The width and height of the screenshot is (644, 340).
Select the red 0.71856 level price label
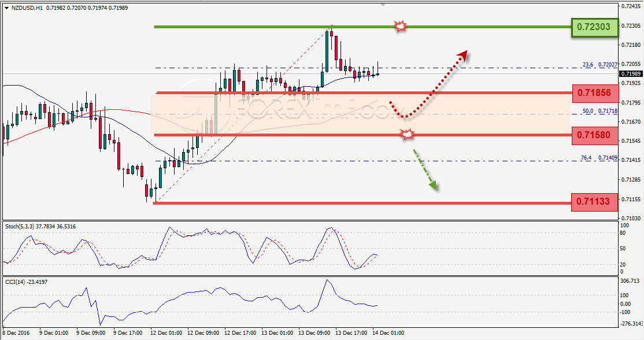tap(595, 93)
